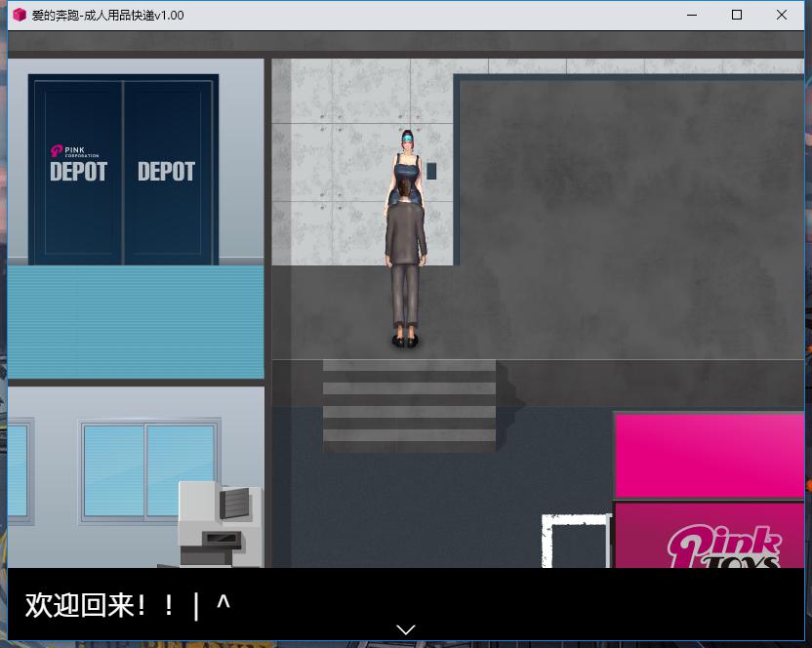Click the dialogue text 欢迎回来！！
Screen dimensions: 812x648
pos(100,604)
